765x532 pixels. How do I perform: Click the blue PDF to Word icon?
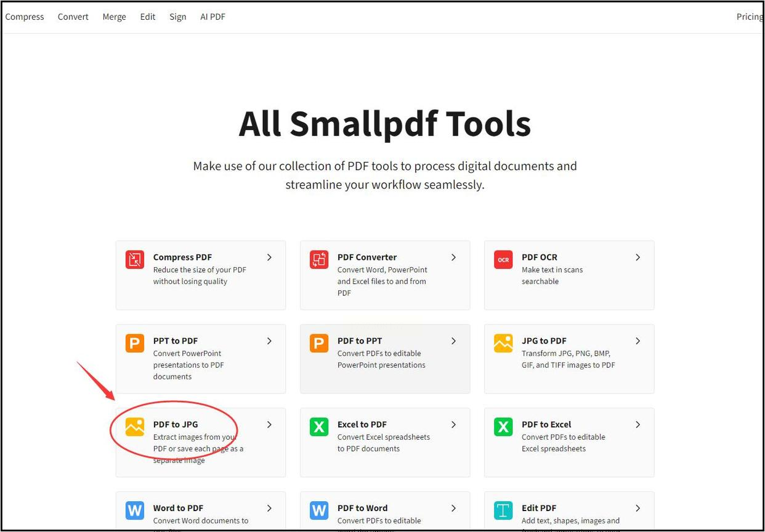click(x=319, y=510)
